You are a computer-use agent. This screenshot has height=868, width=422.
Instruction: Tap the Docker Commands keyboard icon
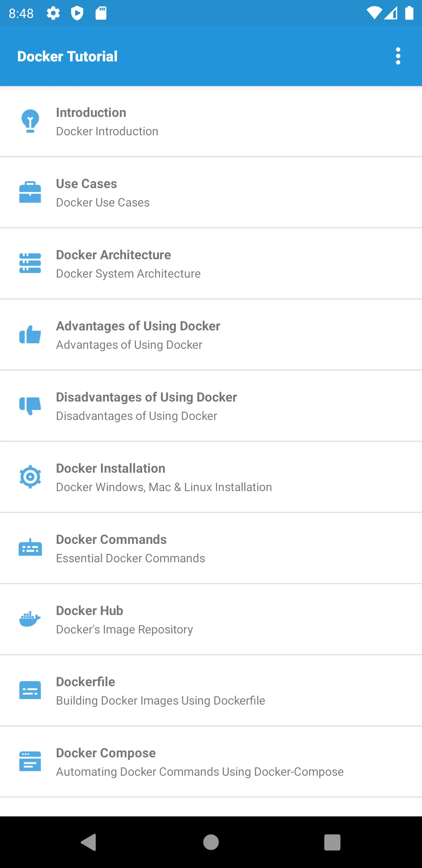[x=30, y=547]
